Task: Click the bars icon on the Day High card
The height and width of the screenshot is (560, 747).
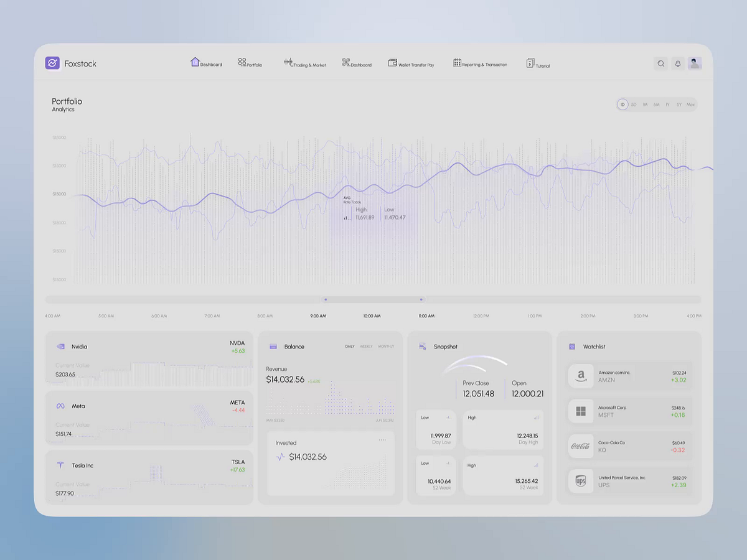Action: point(536,418)
